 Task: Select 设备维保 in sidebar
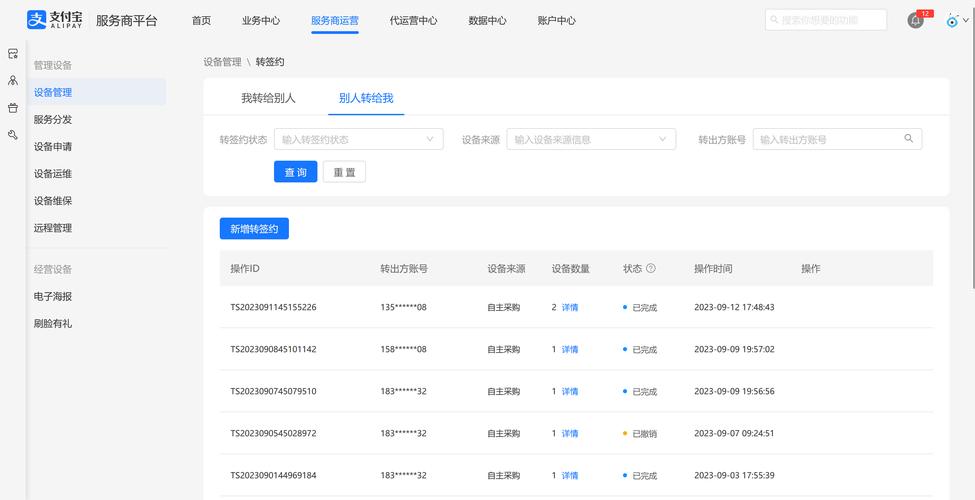click(x=53, y=201)
